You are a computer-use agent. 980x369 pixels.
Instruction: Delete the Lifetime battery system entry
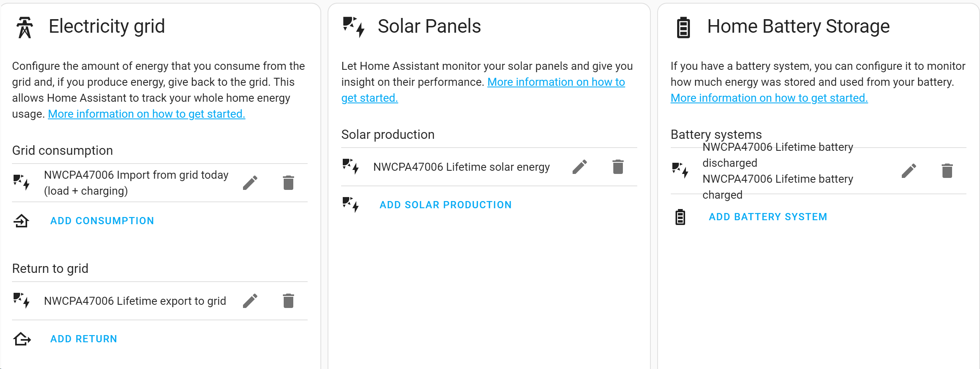(947, 171)
